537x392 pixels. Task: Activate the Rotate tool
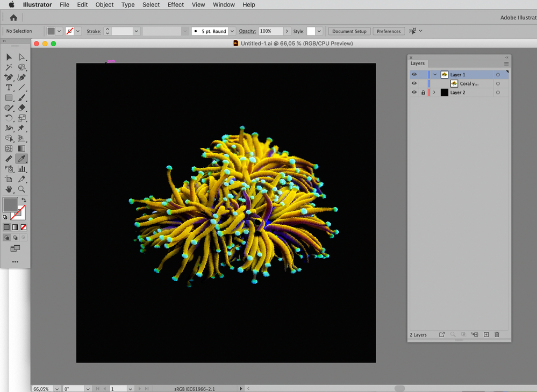(x=9, y=118)
